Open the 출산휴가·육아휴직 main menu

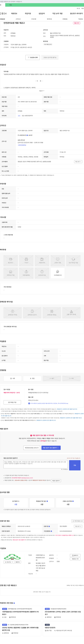tap(76, 14)
